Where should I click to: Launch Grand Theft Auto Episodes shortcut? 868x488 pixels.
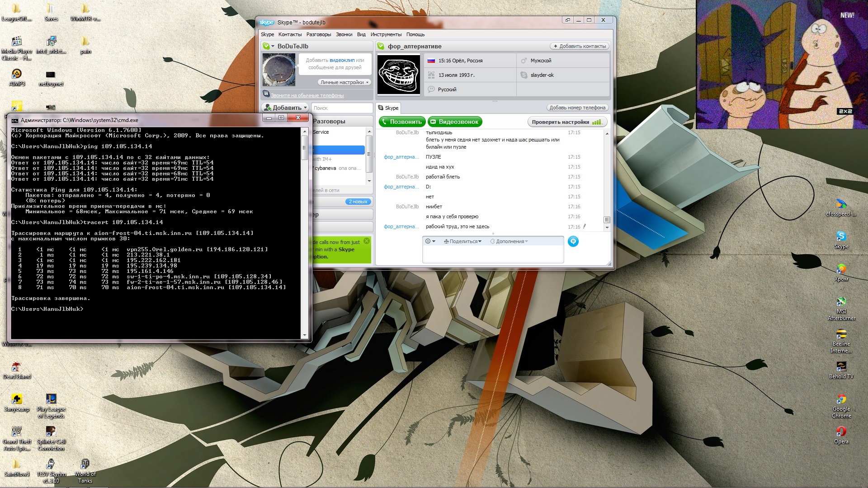(x=17, y=438)
